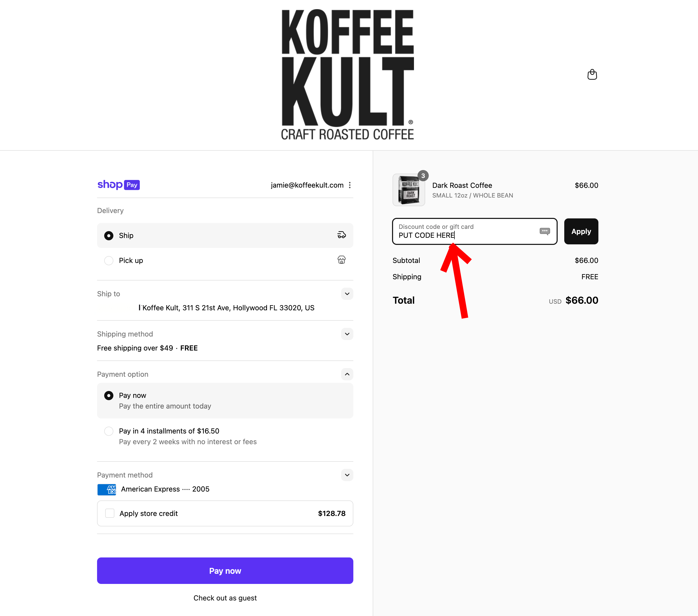Expand the Ship to address section
The height and width of the screenshot is (616, 698).
(x=347, y=294)
